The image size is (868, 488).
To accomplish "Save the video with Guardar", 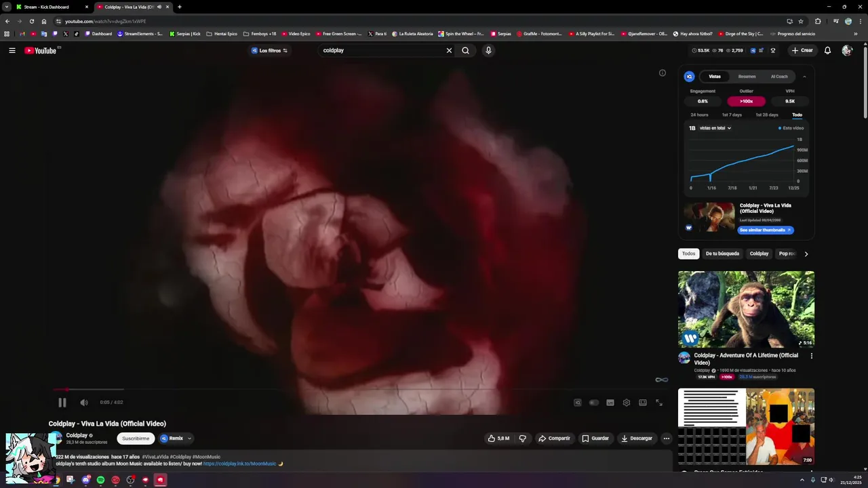I will point(595,439).
